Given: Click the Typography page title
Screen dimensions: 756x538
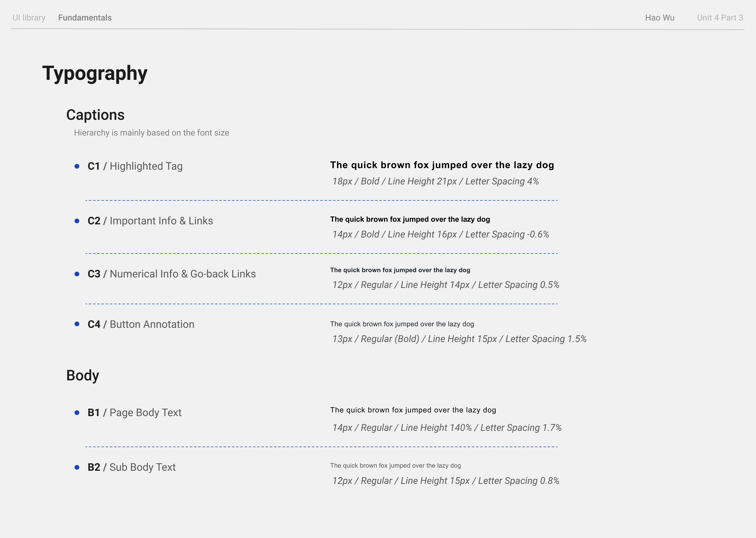Looking at the screenshot, I should click(x=95, y=73).
